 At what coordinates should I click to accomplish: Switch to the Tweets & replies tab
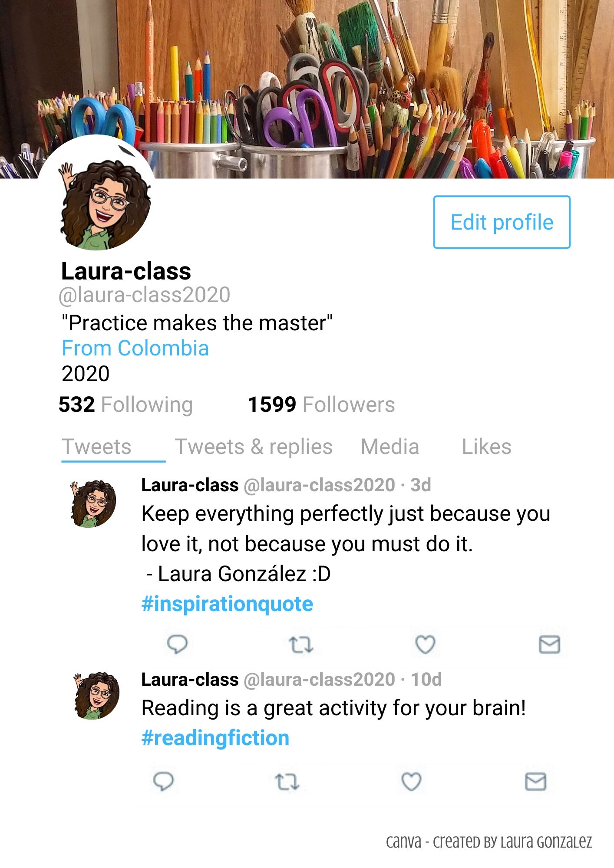(254, 447)
